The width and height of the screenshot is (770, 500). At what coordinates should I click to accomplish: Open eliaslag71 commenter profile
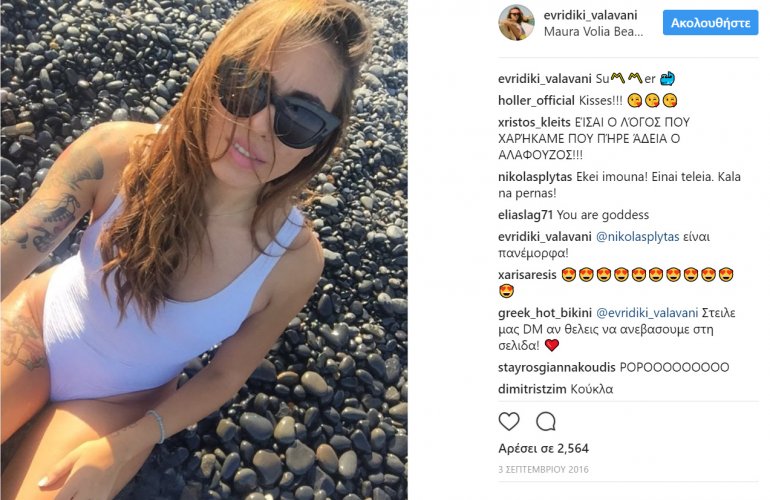525,215
